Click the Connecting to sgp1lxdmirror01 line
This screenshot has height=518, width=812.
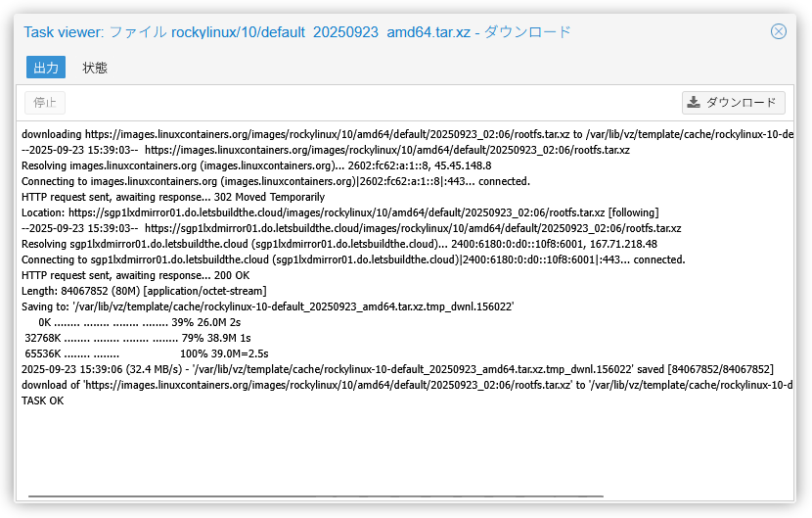[352, 259]
